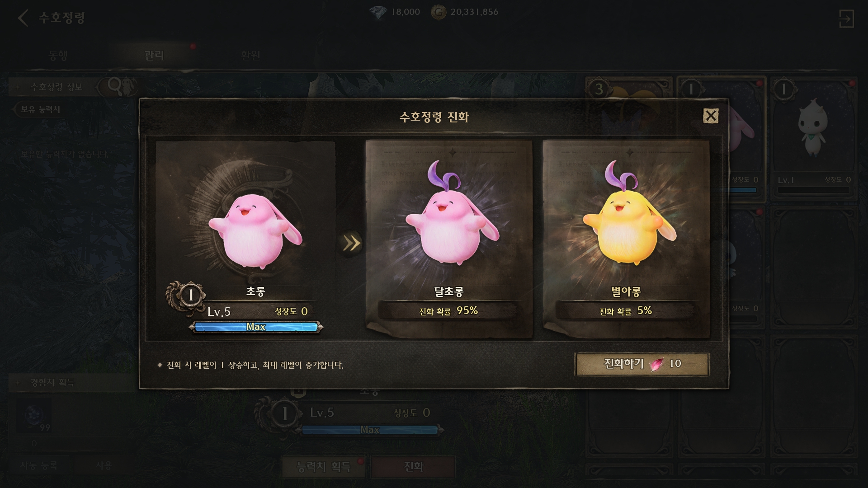Image resolution: width=868 pixels, height=488 pixels.
Task: Switch to the 동행 tab
Action: (x=58, y=55)
